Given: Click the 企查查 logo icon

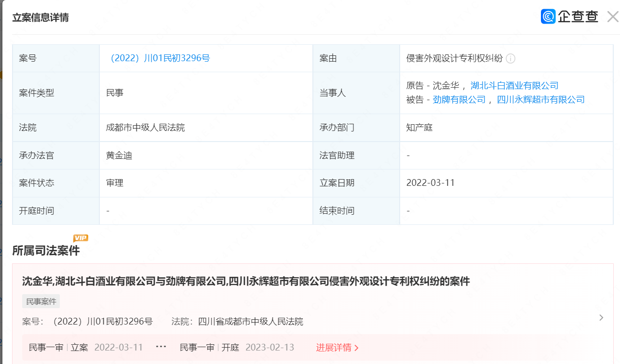Looking at the screenshot, I should tap(548, 17).
